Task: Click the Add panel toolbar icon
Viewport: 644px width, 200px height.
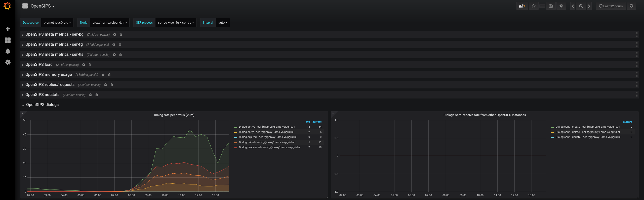Action: [522, 6]
